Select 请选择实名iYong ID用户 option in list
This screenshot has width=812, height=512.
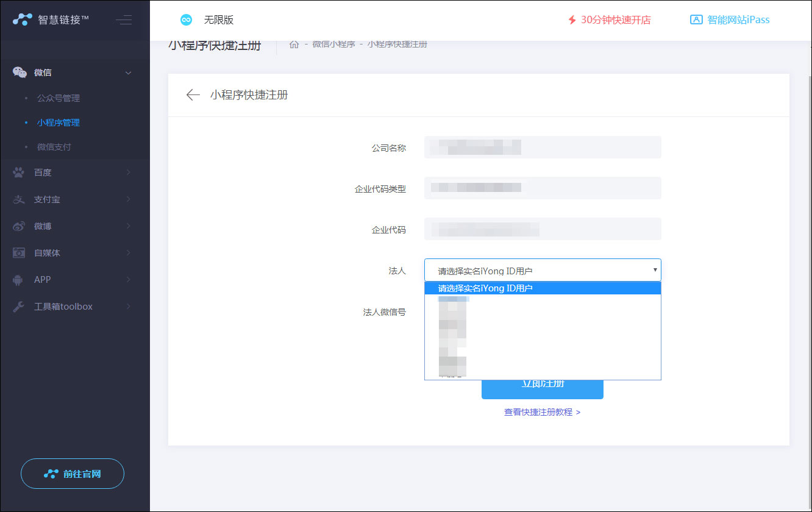(543, 288)
